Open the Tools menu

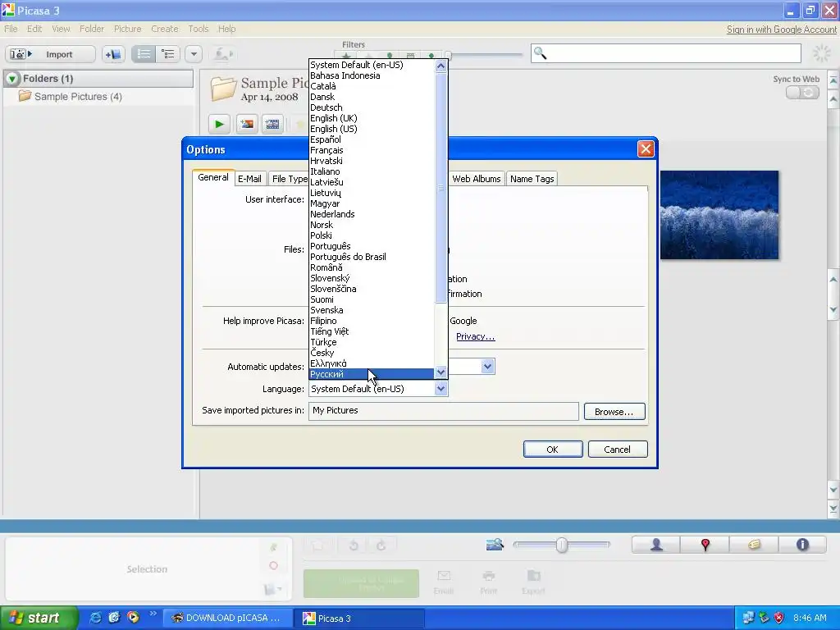point(199,29)
